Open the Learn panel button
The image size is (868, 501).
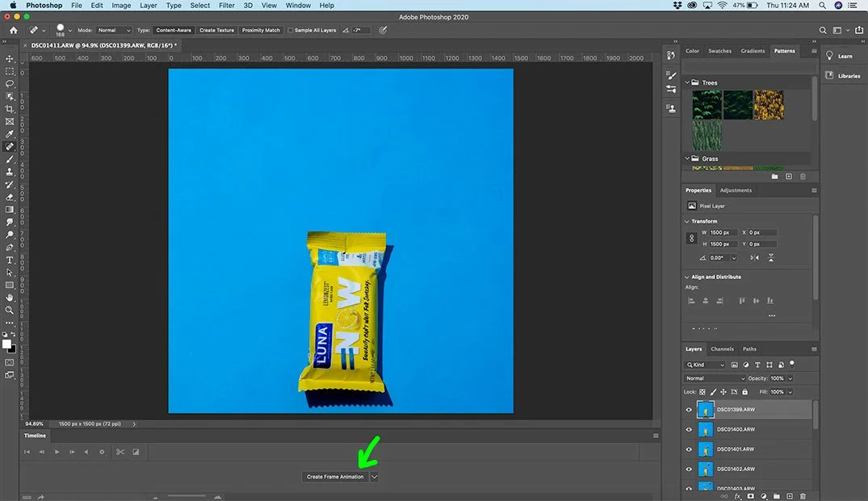(840, 56)
